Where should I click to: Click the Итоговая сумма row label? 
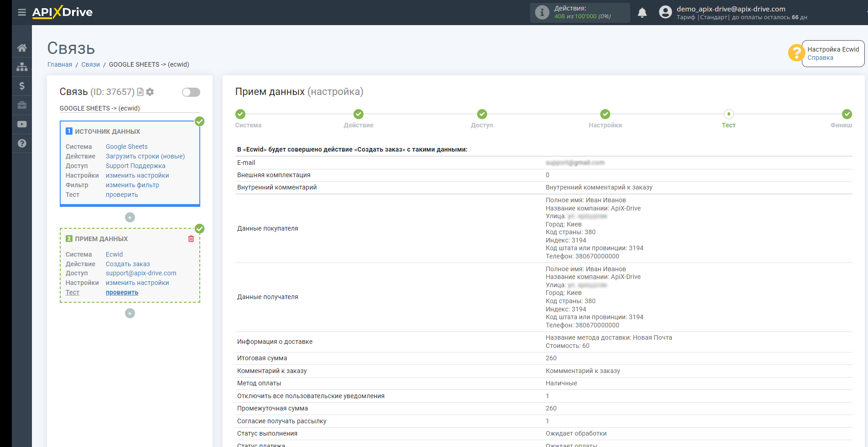point(262,358)
